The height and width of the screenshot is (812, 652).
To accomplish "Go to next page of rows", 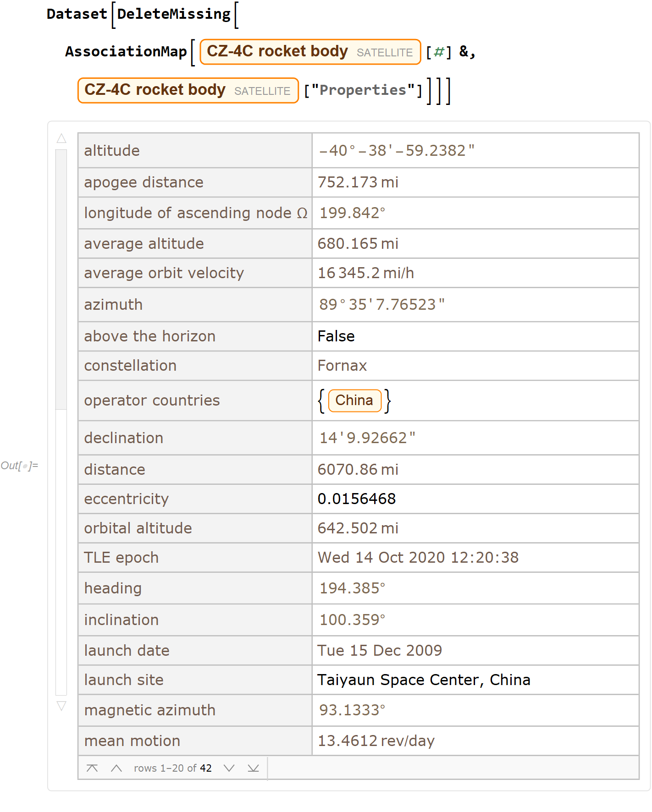I will [x=229, y=768].
